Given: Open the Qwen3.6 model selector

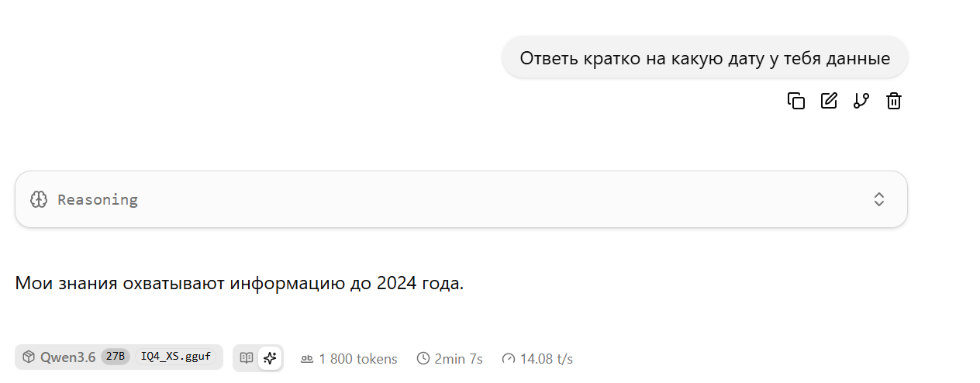Looking at the screenshot, I should [67, 357].
